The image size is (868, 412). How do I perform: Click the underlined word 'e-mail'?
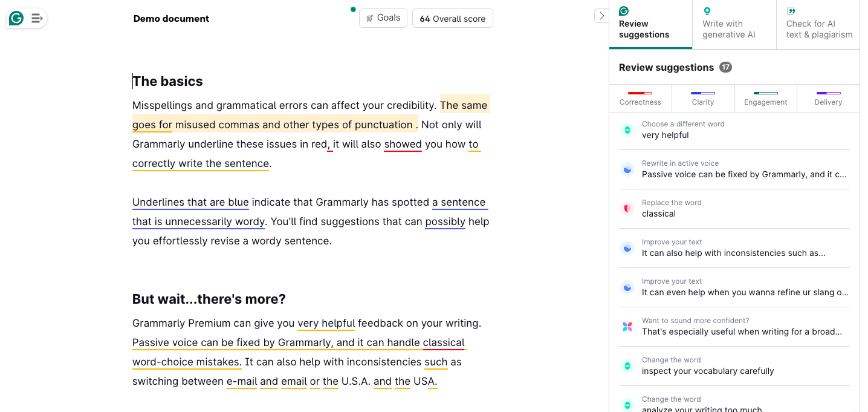point(242,381)
